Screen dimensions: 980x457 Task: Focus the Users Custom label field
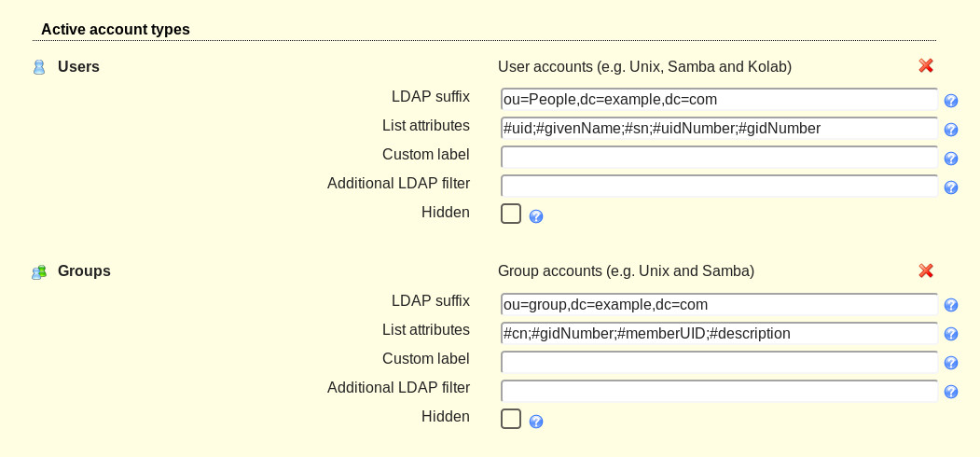coord(719,157)
